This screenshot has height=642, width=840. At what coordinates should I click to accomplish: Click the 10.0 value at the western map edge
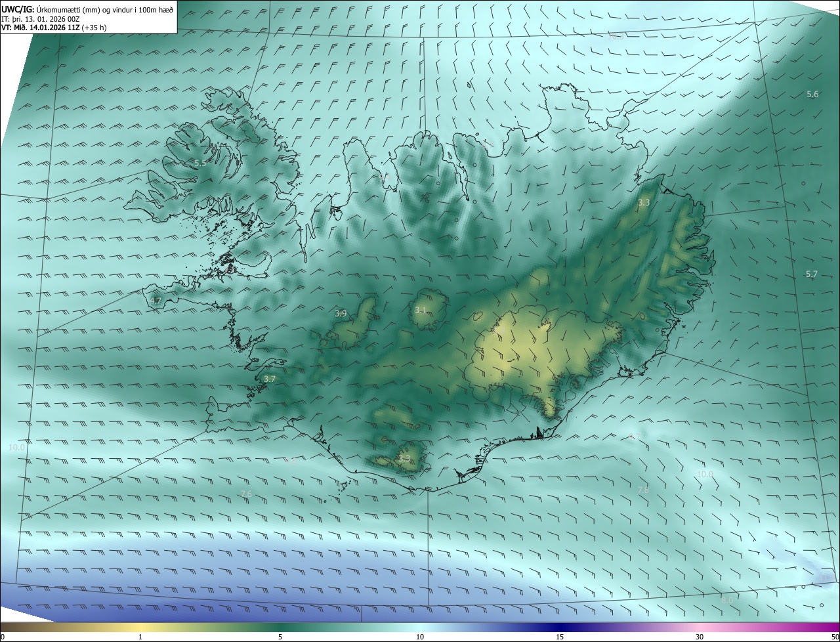pos(17,447)
